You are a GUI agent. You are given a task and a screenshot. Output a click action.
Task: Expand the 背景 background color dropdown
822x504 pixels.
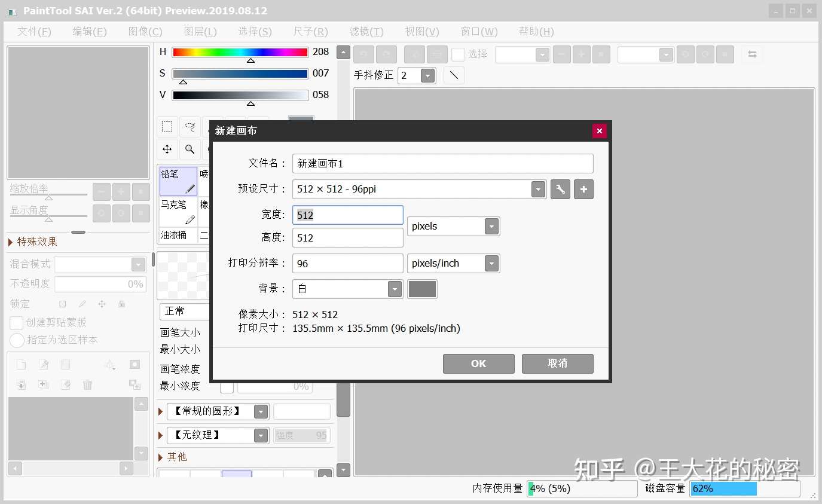[395, 289]
